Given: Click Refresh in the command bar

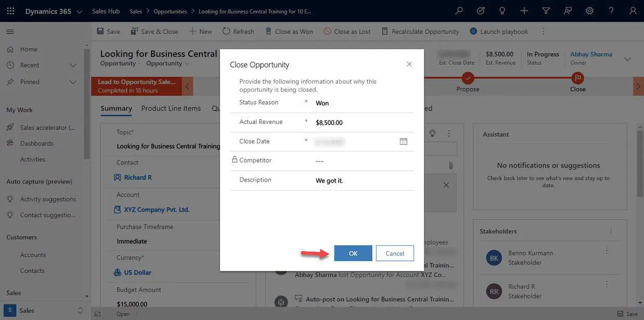Looking at the screenshot, I should [x=238, y=32].
